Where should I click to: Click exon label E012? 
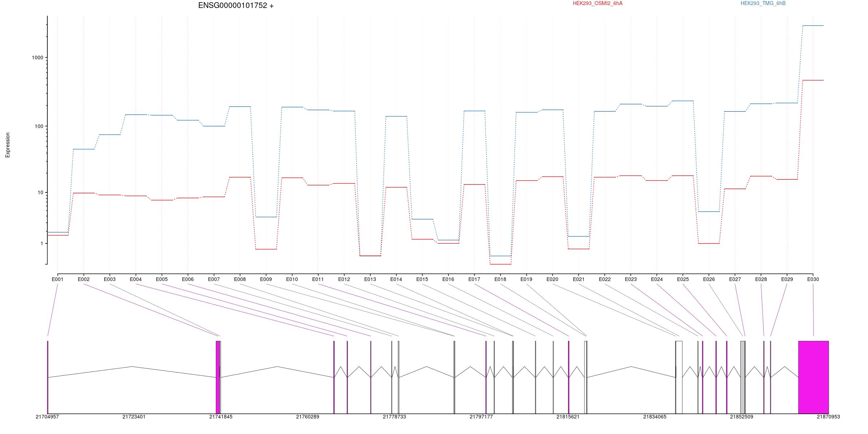coord(344,279)
